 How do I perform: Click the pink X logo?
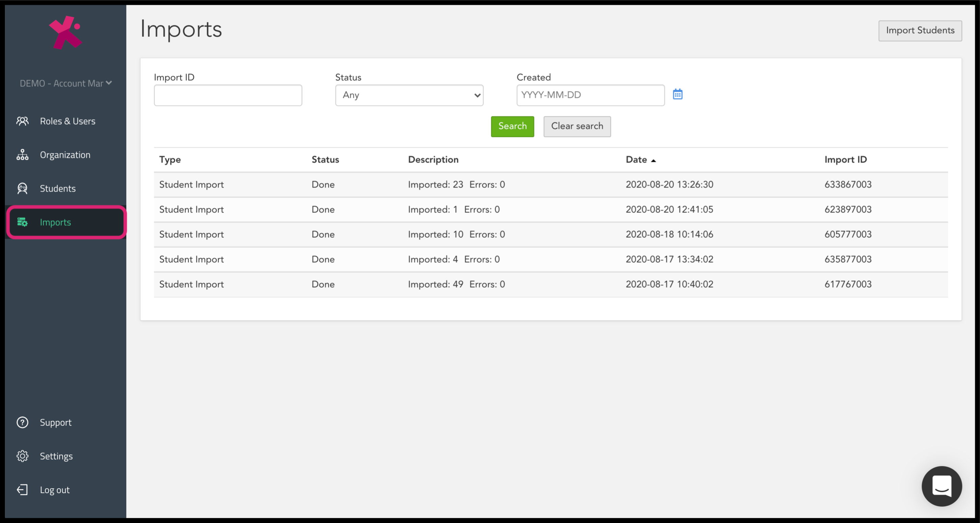65,33
